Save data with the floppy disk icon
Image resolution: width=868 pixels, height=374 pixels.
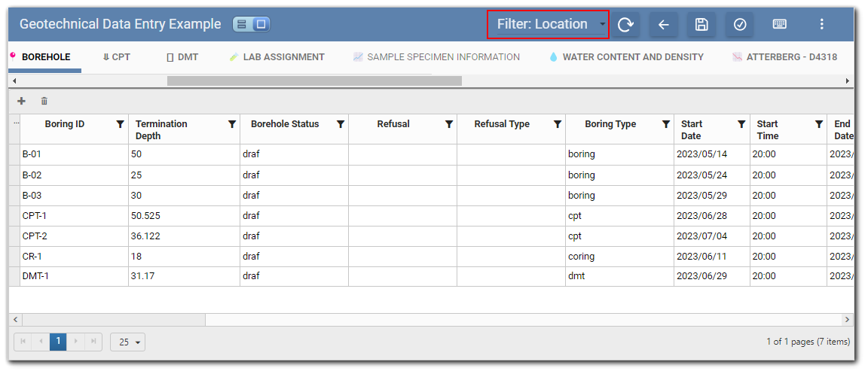coord(701,25)
